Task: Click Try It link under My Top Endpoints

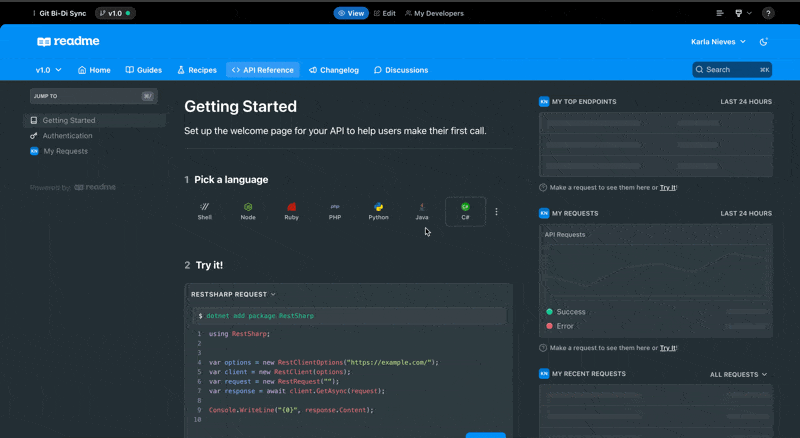Action: (668, 187)
